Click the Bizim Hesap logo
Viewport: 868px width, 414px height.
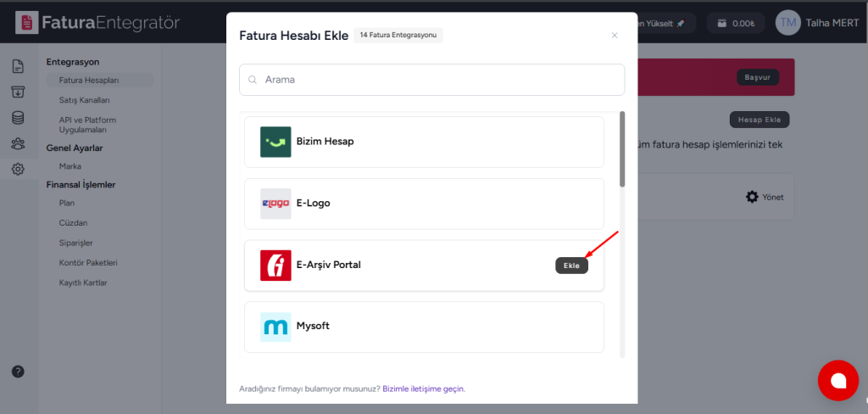[x=275, y=142]
